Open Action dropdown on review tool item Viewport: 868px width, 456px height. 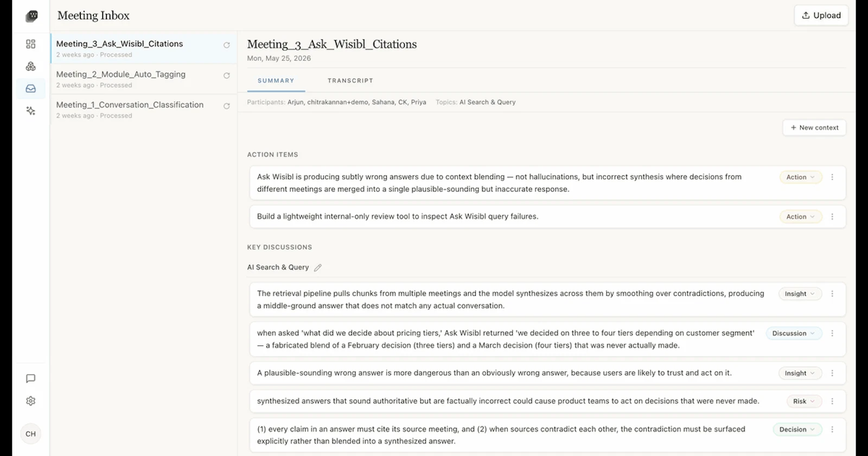[801, 217]
